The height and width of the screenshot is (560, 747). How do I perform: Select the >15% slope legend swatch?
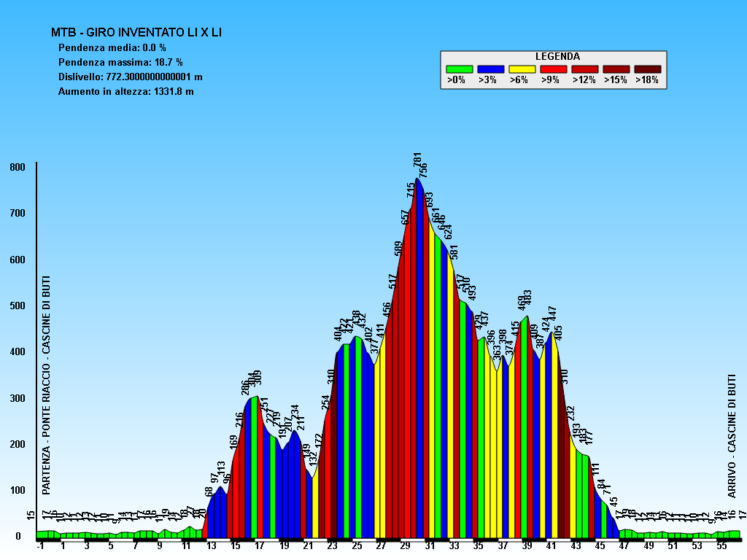tap(616, 69)
